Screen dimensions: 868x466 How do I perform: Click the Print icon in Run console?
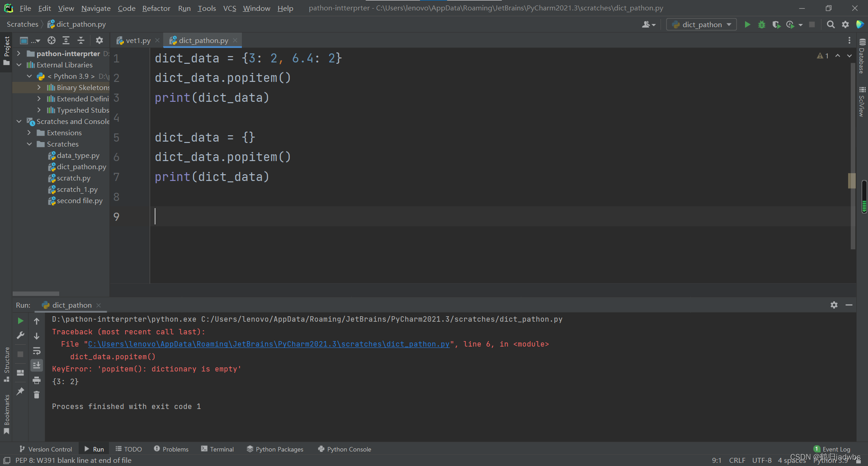(37, 380)
